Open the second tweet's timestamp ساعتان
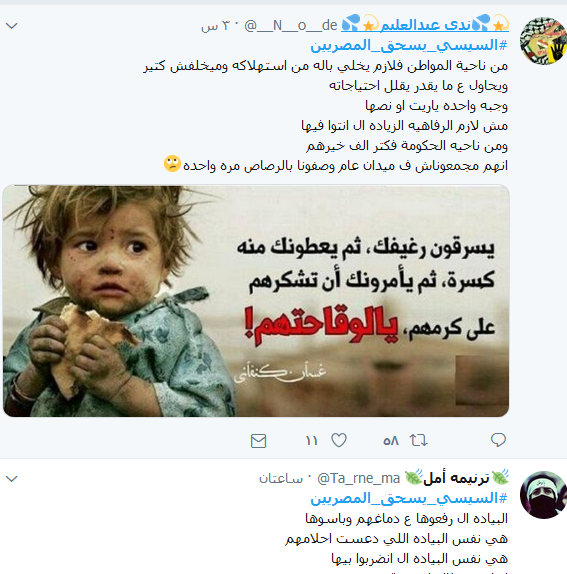Viewport: 567px width, 574px height. click(x=281, y=479)
